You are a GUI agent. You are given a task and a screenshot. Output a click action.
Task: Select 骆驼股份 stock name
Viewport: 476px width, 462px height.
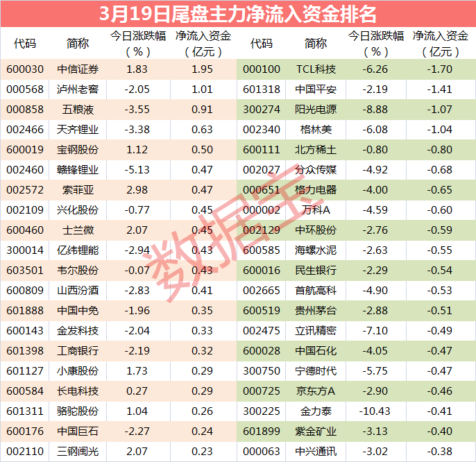pyautogui.click(x=78, y=411)
